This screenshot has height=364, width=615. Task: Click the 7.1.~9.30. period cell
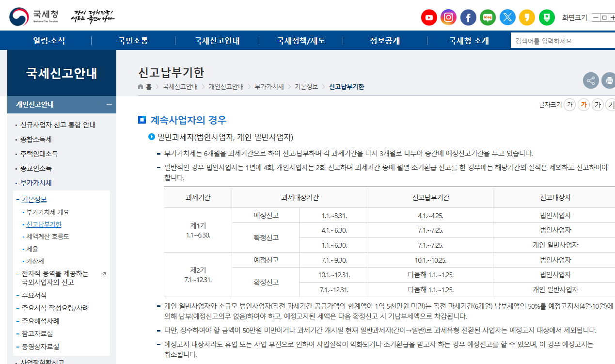click(334, 260)
